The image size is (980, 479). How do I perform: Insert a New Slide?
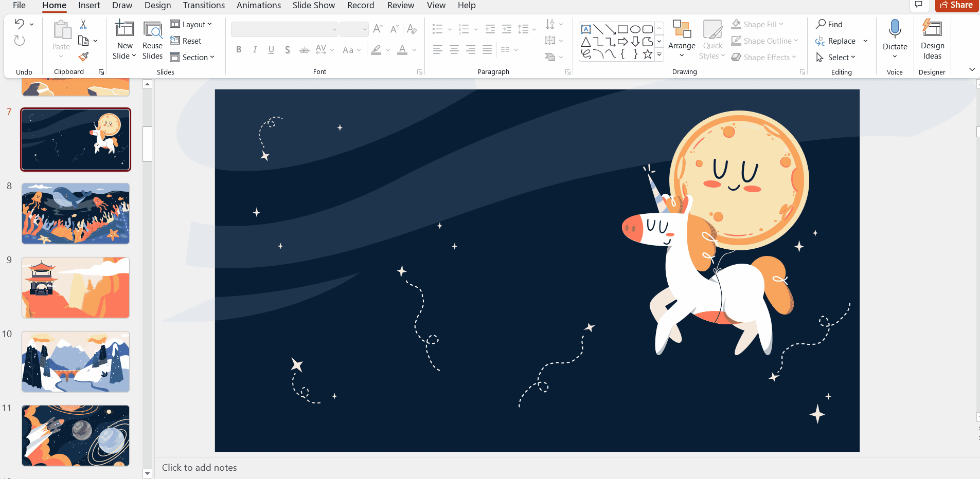pos(124,29)
